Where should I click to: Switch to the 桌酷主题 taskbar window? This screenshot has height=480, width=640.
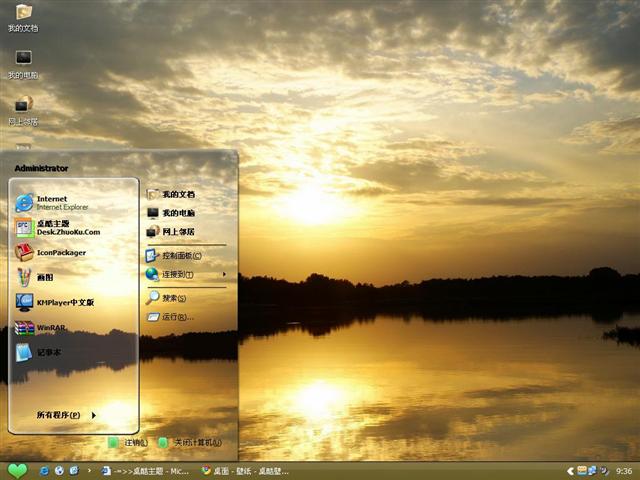pyautogui.click(x=146, y=470)
